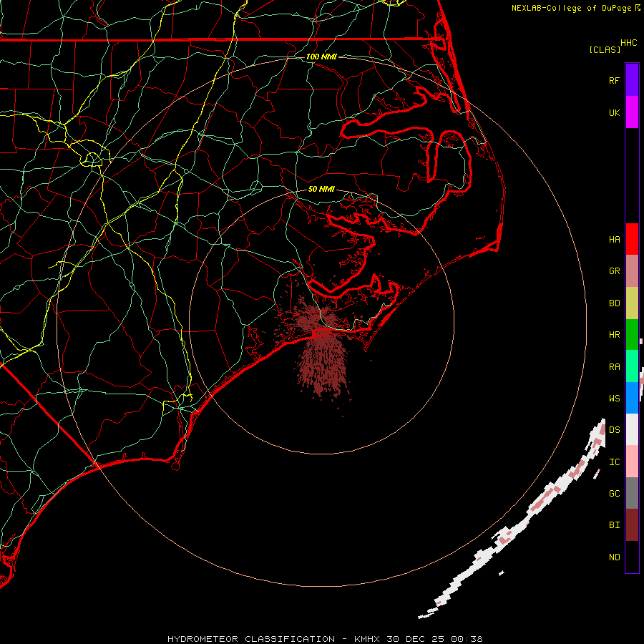Image resolution: width=644 pixels, height=644 pixels.
Task: Click the BI dark red legend swatch
Action: 632,525
